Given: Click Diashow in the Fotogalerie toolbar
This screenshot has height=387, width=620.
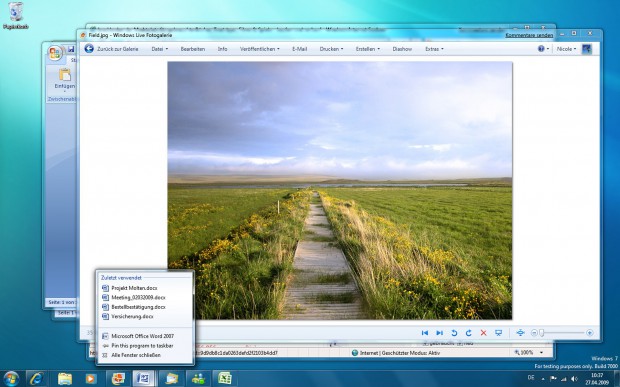Looking at the screenshot, I should point(402,49).
